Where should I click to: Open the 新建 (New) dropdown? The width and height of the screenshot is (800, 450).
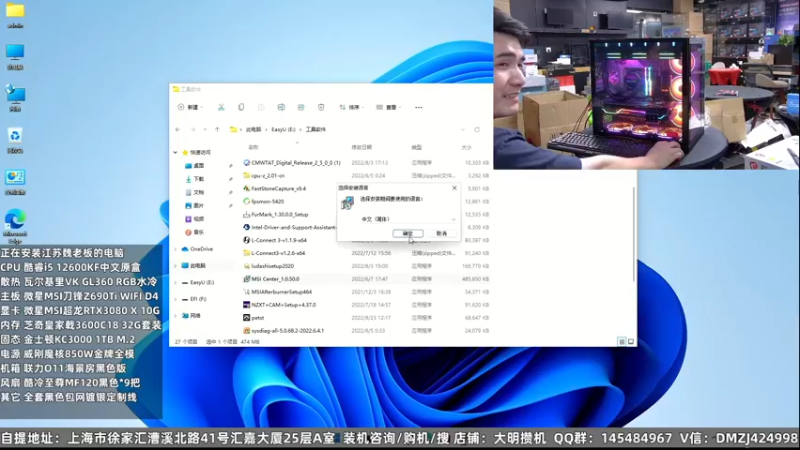pyautogui.click(x=190, y=107)
